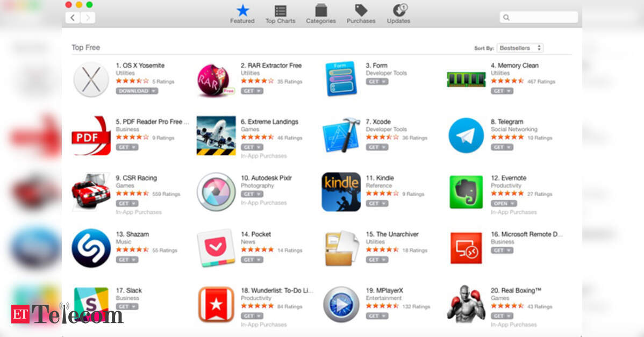The width and height of the screenshot is (644, 337).
Task: Open the Memory Clean icon
Action: tap(466, 80)
